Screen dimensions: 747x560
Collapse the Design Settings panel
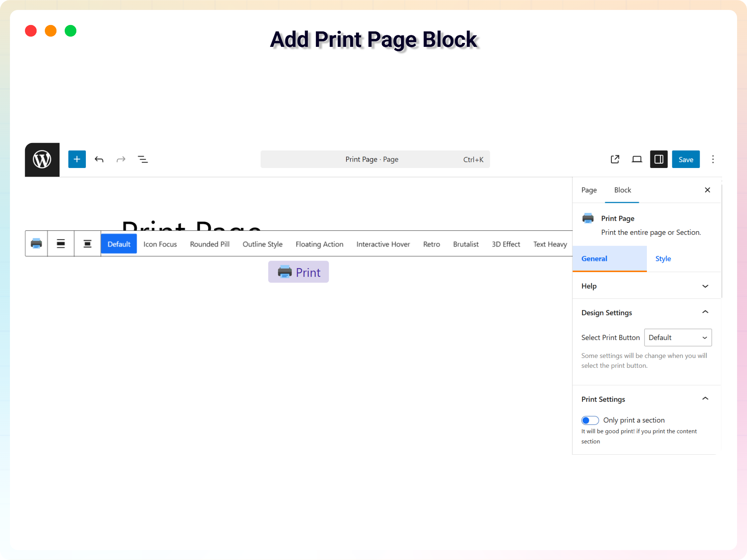(x=705, y=313)
